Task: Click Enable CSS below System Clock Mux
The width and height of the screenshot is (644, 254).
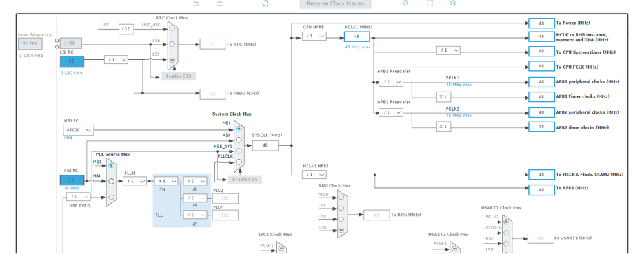Action: click(245, 179)
